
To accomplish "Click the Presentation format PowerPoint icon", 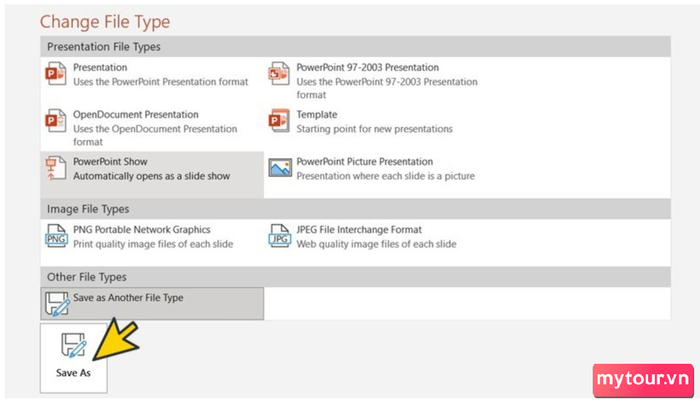I will 56,74.
